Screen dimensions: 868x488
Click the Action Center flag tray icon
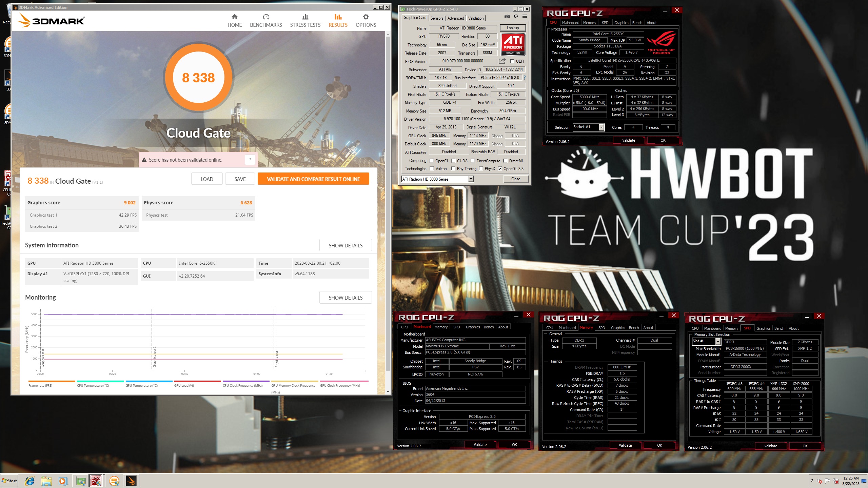pyautogui.click(x=827, y=481)
